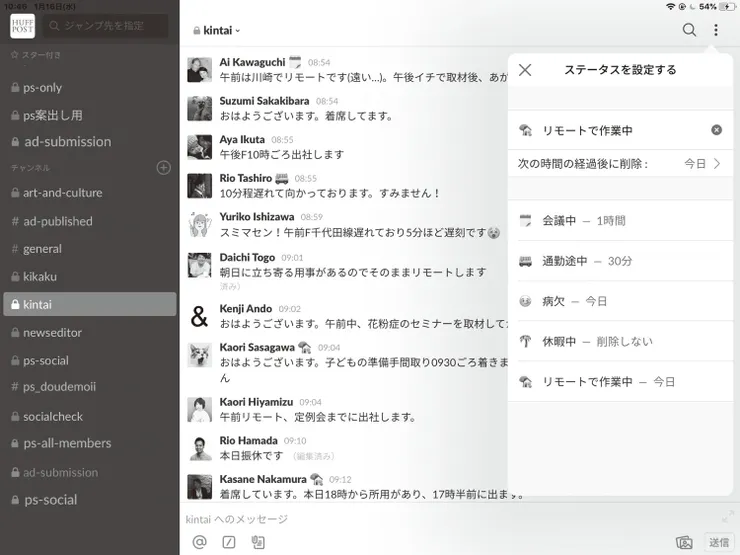Open the three-dot more options menu
The height and width of the screenshot is (555, 740).
point(716,30)
